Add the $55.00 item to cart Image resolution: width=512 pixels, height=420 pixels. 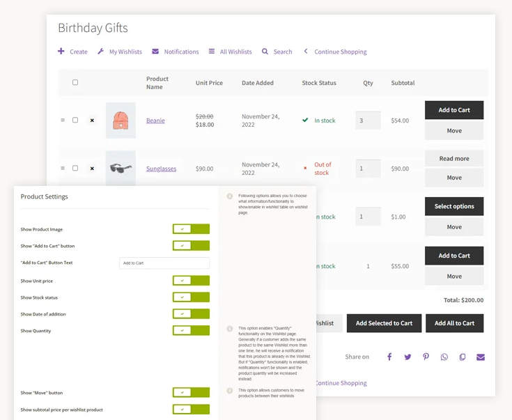[x=454, y=256]
